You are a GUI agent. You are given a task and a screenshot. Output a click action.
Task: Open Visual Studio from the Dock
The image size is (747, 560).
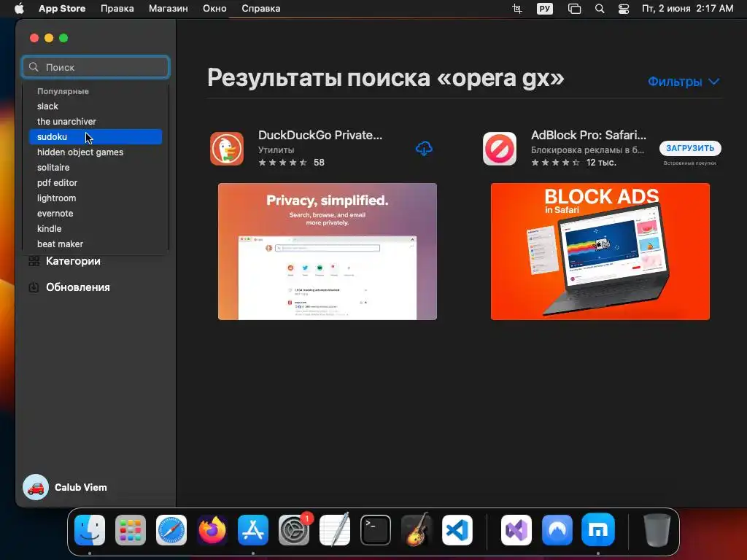(516, 529)
